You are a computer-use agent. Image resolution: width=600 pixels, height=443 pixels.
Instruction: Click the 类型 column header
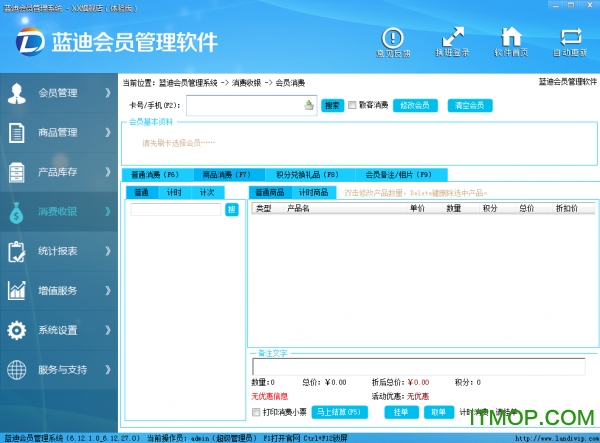click(x=267, y=208)
